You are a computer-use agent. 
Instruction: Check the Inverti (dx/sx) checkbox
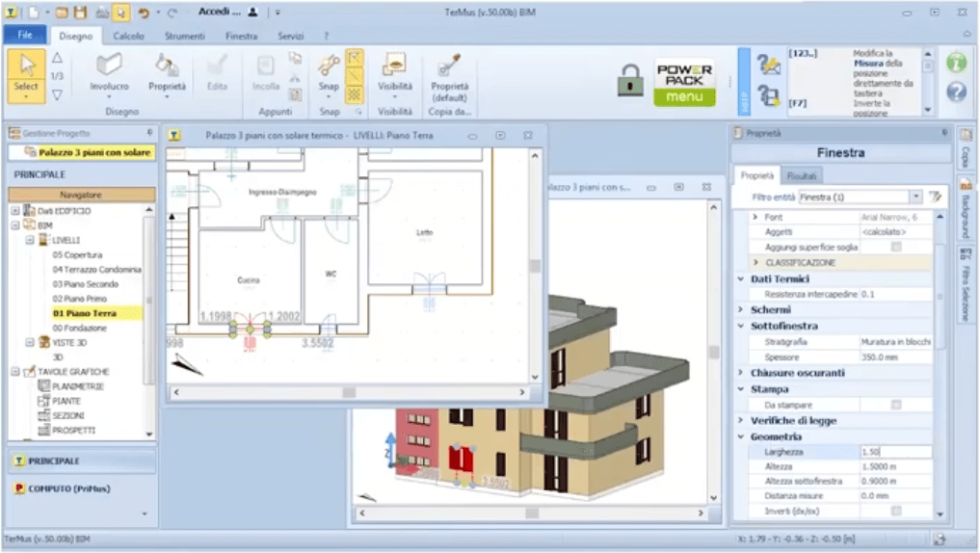coord(896,511)
